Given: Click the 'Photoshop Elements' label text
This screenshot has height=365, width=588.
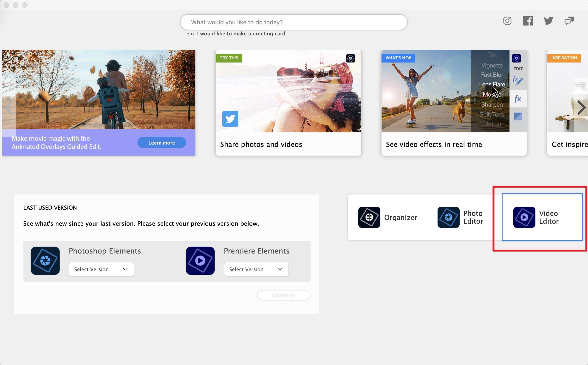Looking at the screenshot, I should pos(105,251).
